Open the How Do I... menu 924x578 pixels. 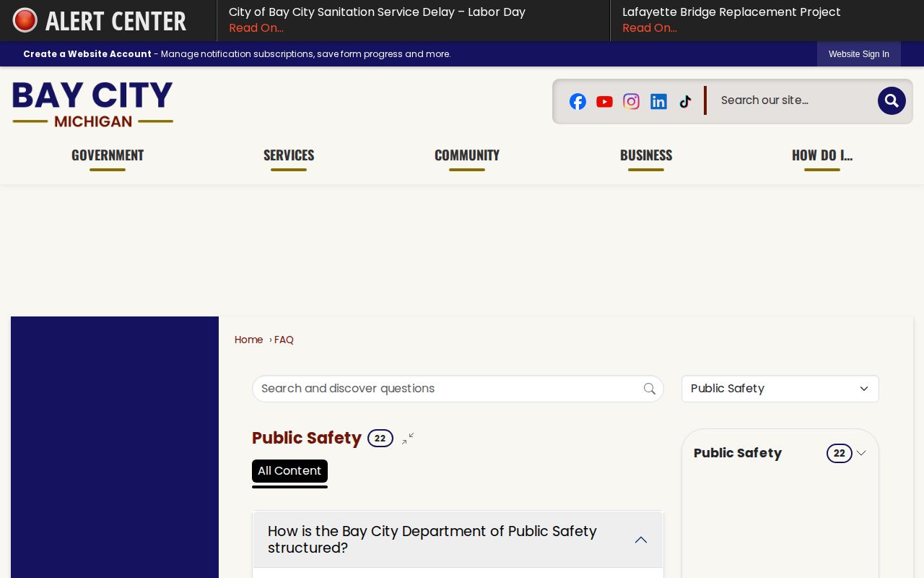pos(822,155)
